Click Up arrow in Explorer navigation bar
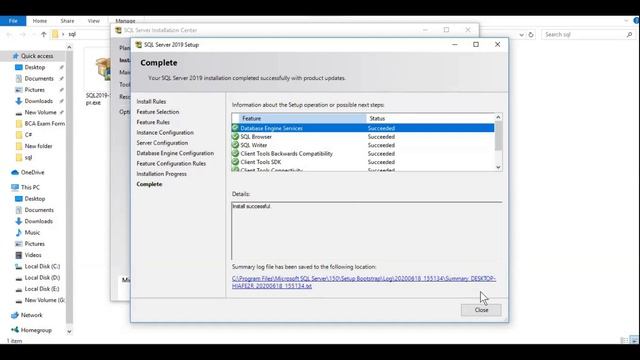The height and width of the screenshot is (360, 640). [x=44, y=34]
